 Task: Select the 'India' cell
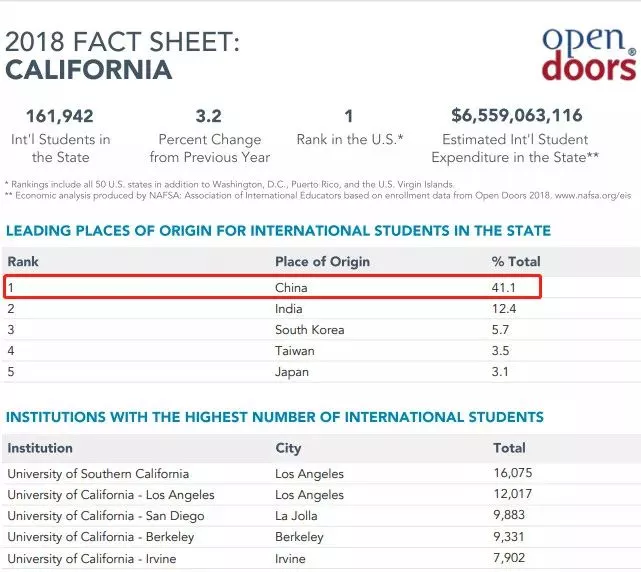coord(289,309)
